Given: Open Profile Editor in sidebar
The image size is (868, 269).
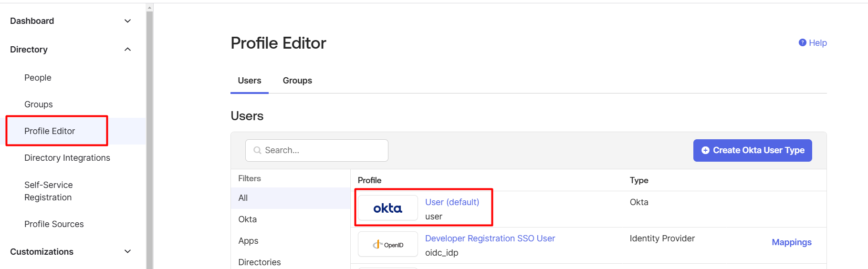Looking at the screenshot, I should point(50,131).
